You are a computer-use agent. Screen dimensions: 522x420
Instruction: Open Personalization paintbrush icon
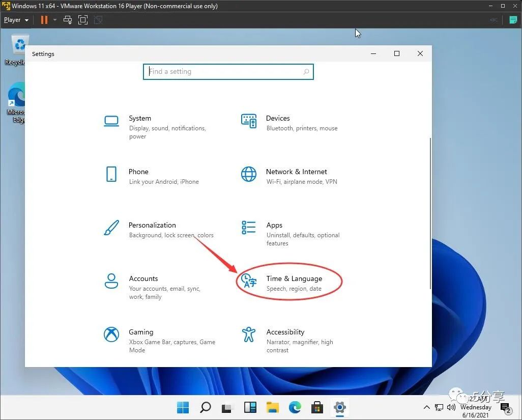[x=111, y=228]
